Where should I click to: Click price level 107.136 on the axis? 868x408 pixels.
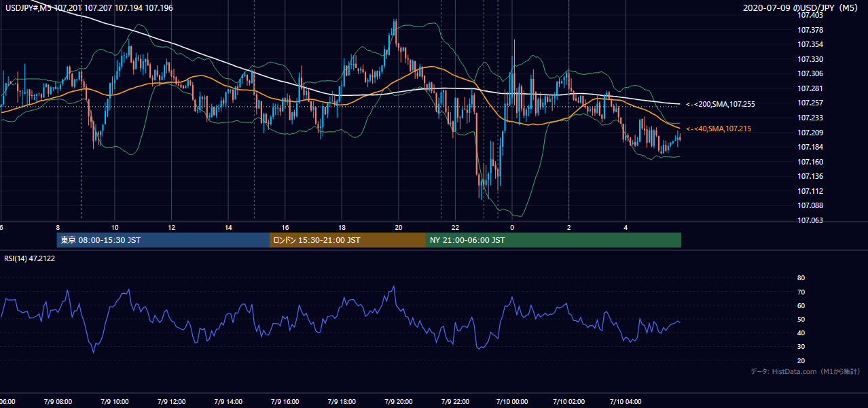point(810,177)
